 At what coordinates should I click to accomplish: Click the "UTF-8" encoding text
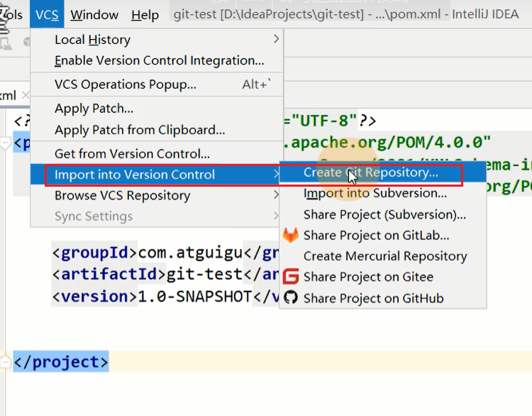[x=324, y=121]
